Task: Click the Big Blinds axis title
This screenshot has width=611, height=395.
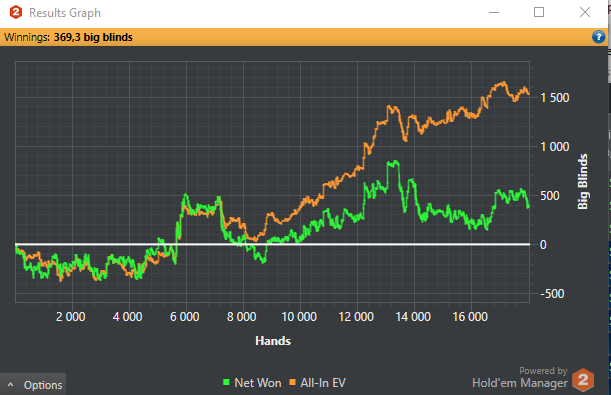Action: point(583,182)
